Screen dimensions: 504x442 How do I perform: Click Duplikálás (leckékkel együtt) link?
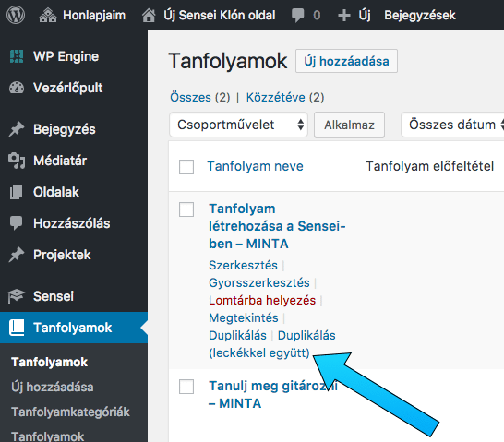272,344
